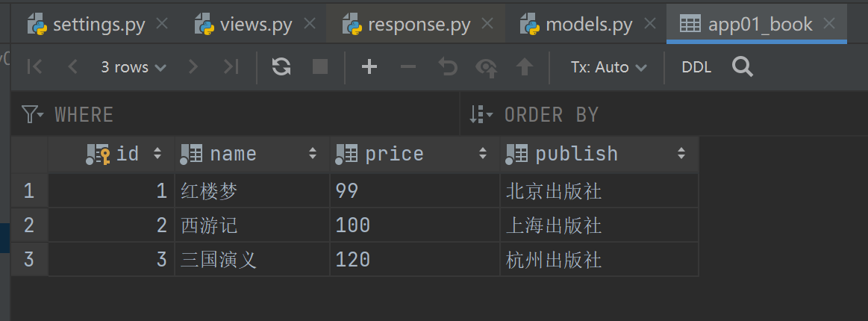This screenshot has width=868, height=321.
Task: Go to previous page of rows
Action: click(x=72, y=67)
